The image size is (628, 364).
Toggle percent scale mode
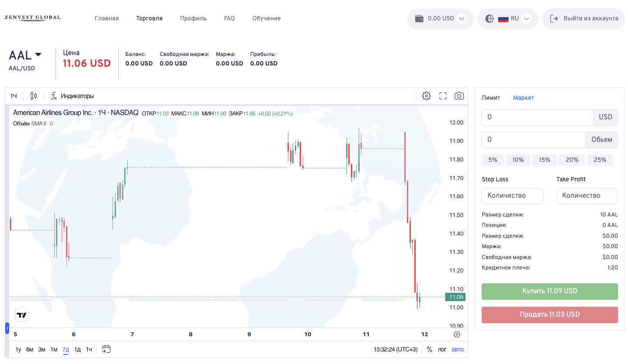click(430, 349)
